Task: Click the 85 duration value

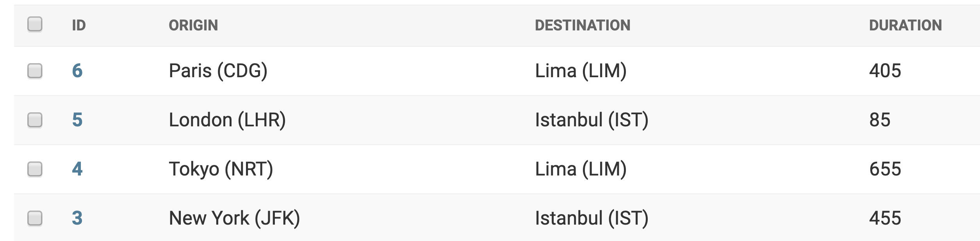Action: (880, 120)
